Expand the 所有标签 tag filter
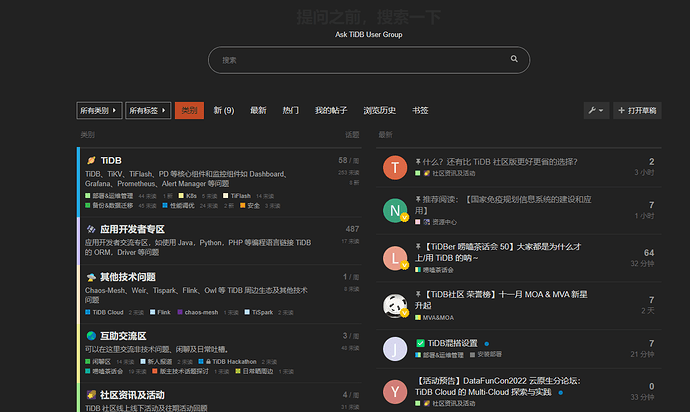Image resolution: width=690 pixels, height=412 pixels. click(148, 110)
